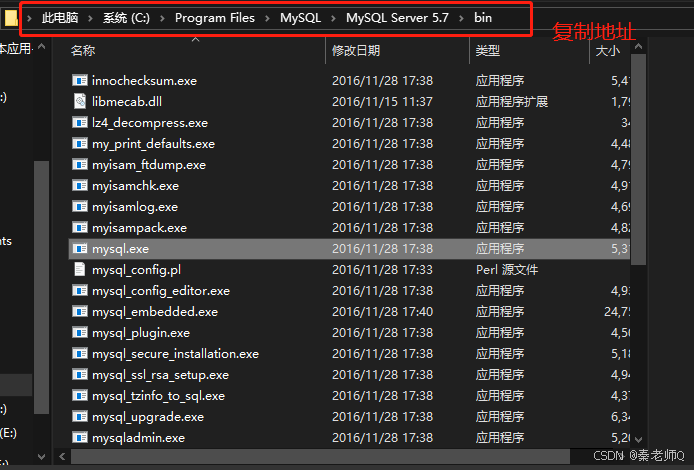Viewport: 694px width, 470px height.
Task: Select the lz4_decompress.exe file name
Action: [x=150, y=123]
